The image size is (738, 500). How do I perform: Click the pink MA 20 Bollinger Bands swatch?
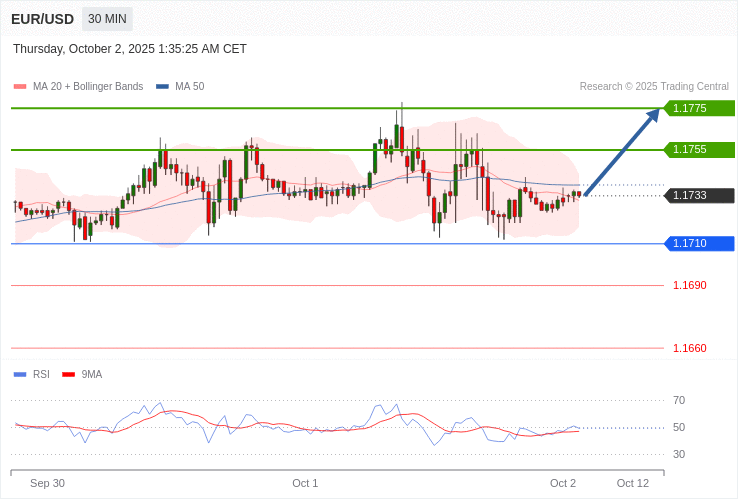pyautogui.click(x=20, y=87)
